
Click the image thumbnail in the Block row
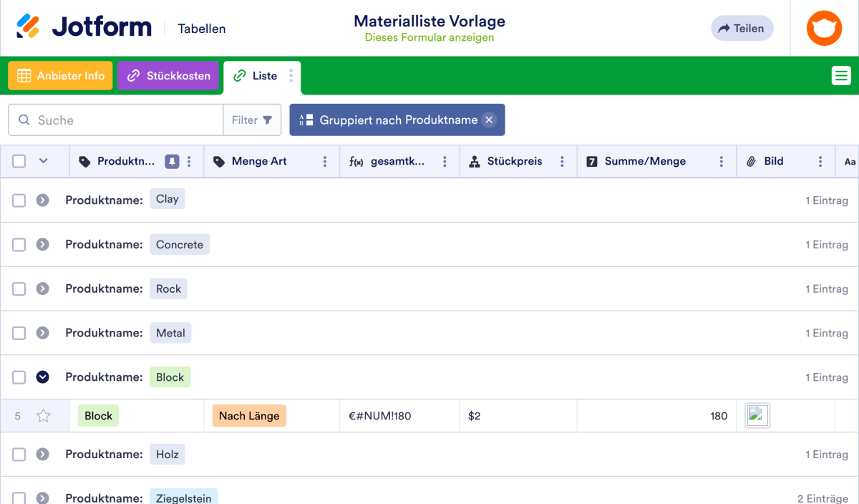coord(757,415)
